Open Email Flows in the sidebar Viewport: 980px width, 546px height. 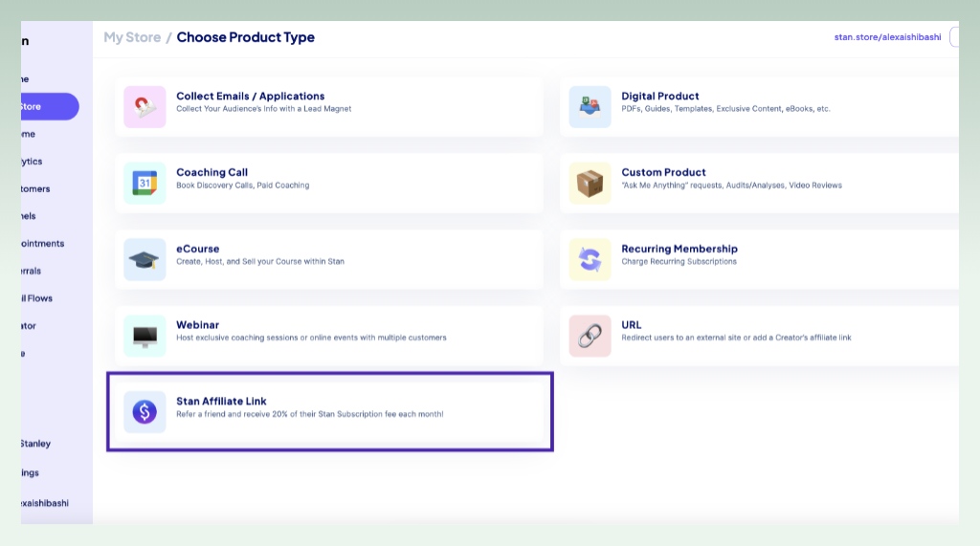coord(37,298)
